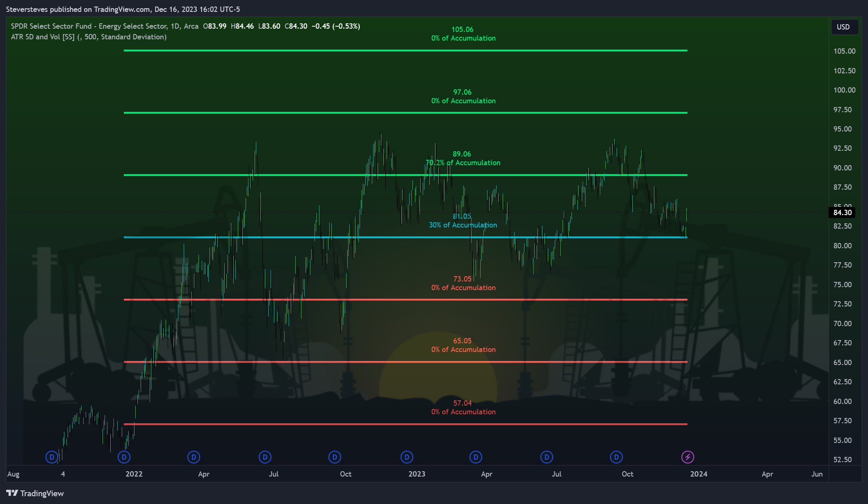This screenshot has width=868, height=504.
Task: Select the blue 81.05 horizontal line
Action: 406,237
